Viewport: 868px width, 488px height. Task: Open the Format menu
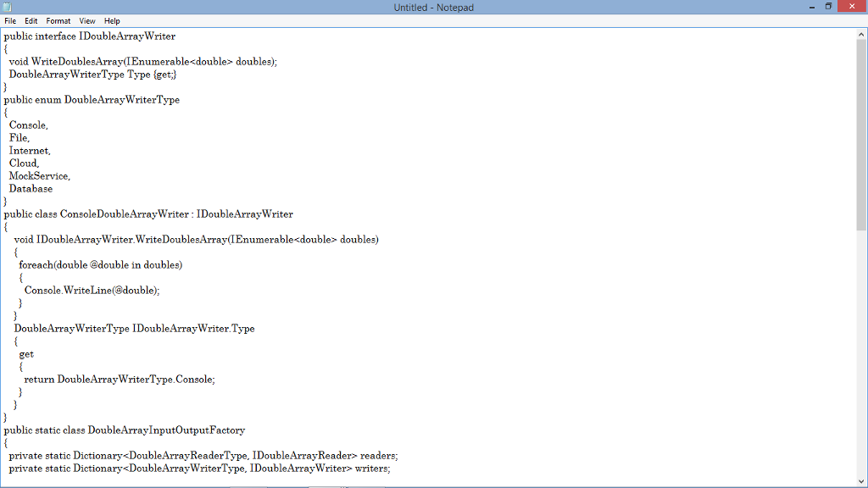click(58, 21)
